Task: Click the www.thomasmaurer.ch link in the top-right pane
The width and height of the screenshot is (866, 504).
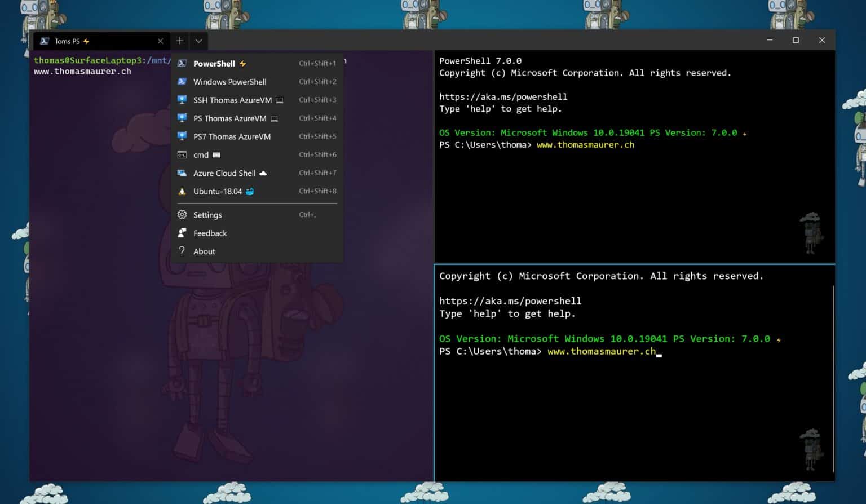Action: point(585,145)
